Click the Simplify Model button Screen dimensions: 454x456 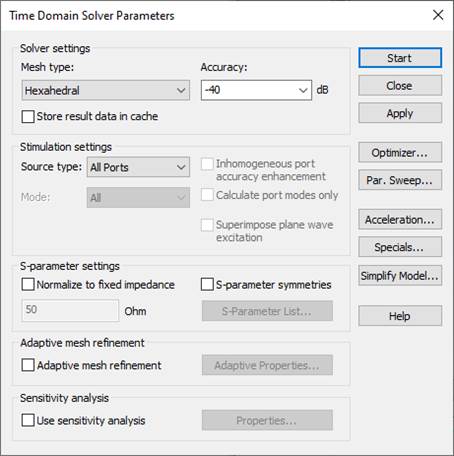pyautogui.click(x=400, y=276)
